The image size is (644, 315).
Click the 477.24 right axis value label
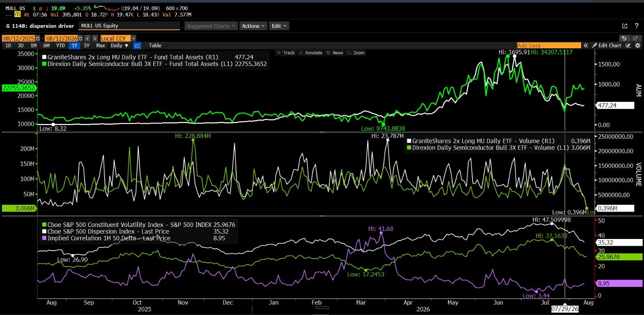615,105
